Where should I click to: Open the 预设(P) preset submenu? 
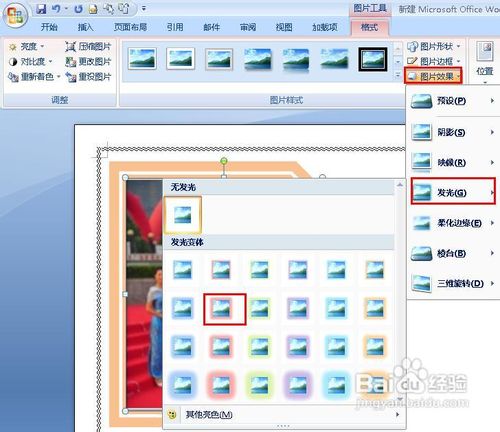coord(453,101)
